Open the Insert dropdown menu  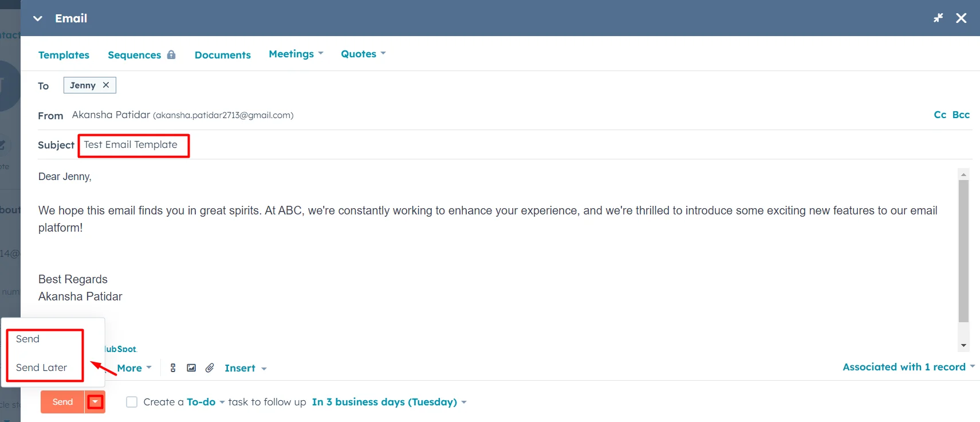pos(244,368)
